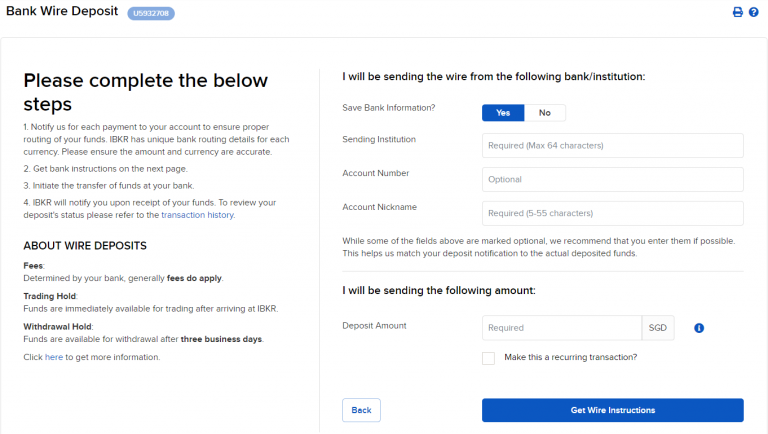Open the transaction history link
The image size is (768, 434).
tap(198, 215)
